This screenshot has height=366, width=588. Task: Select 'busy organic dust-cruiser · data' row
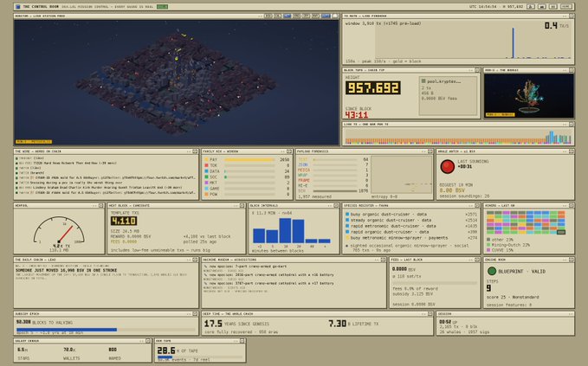click(411, 215)
